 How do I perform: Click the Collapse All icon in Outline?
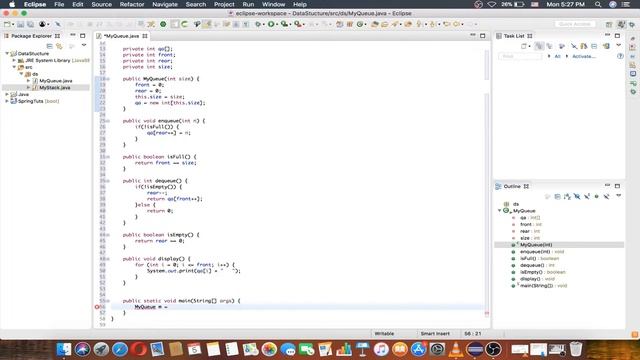(558, 196)
